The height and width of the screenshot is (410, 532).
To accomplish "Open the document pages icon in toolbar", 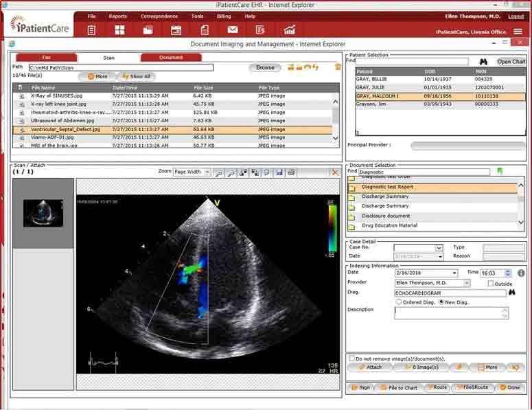I will coord(205,30).
